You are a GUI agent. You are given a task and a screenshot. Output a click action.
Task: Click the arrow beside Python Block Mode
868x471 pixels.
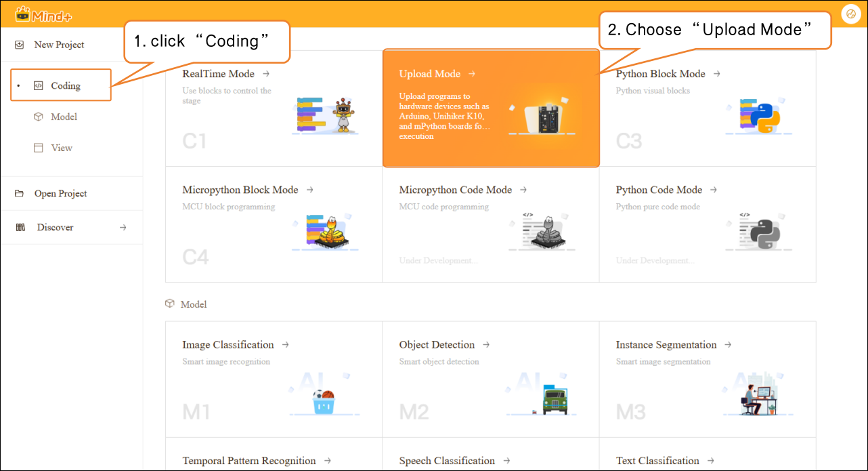[716, 74]
